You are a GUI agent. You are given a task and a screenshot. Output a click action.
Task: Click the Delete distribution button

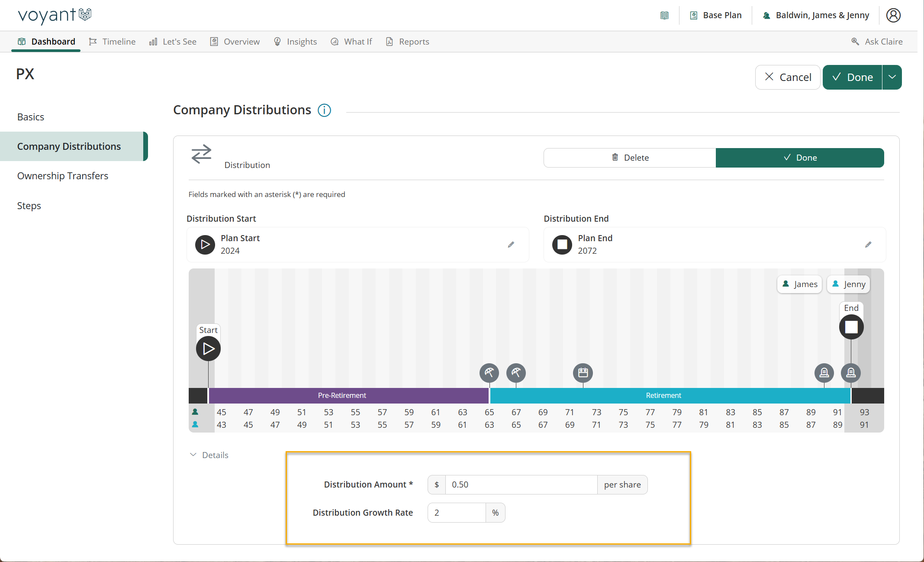630,158
